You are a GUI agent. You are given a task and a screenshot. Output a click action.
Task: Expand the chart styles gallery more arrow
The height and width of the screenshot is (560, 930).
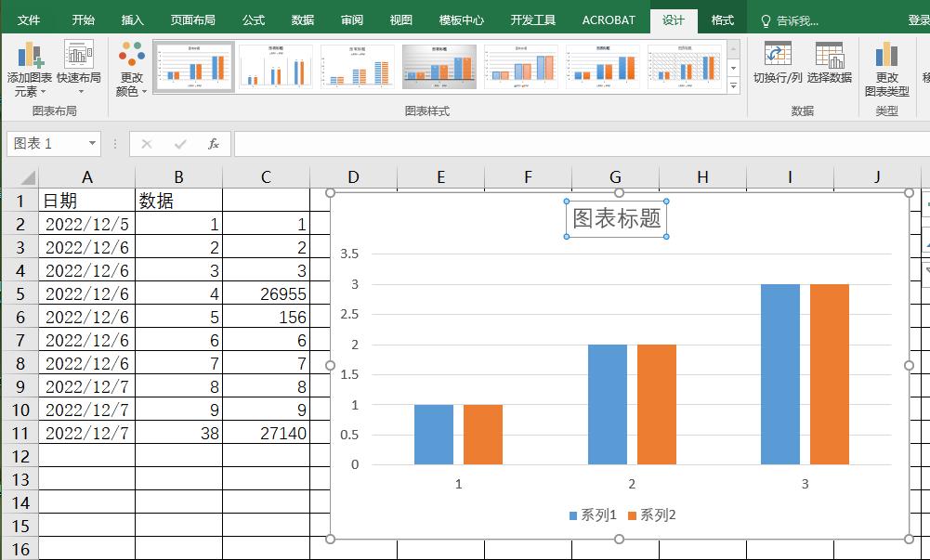point(733,86)
